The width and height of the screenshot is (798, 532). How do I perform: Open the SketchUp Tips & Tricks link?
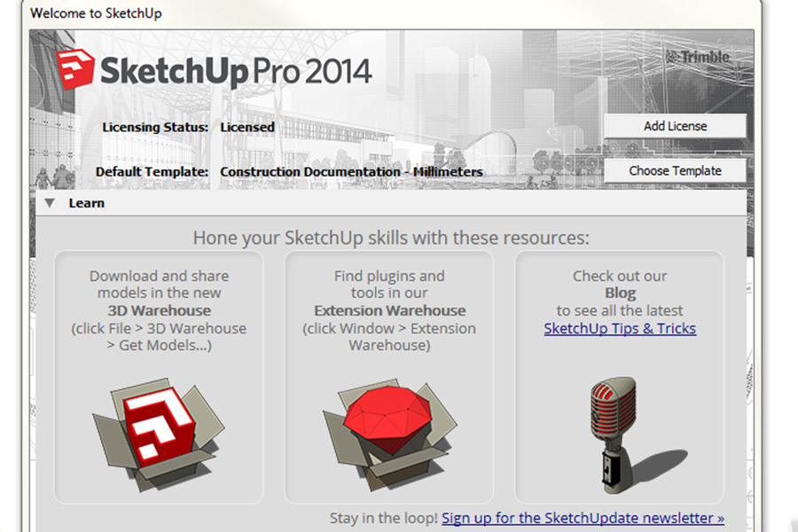click(x=620, y=328)
